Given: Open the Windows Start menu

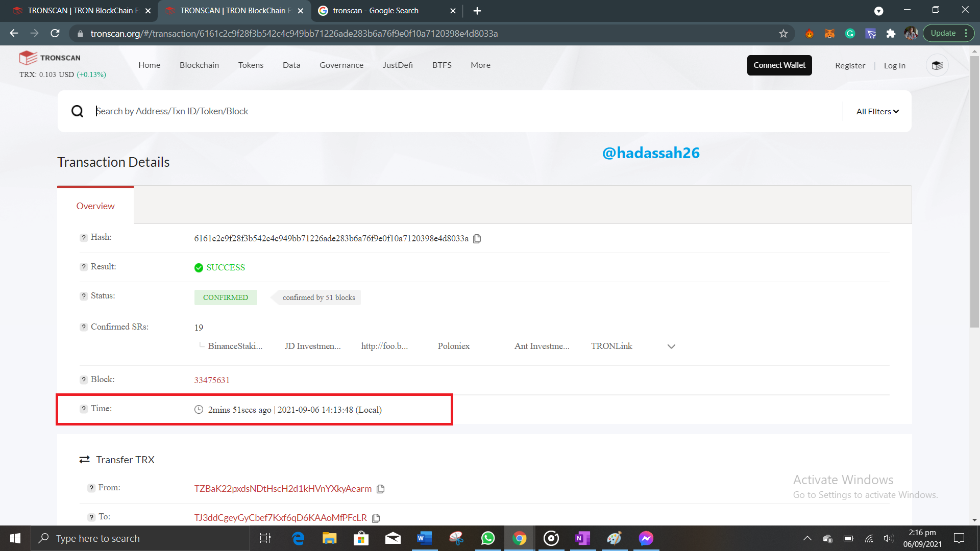Looking at the screenshot, I should click(x=15, y=538).
